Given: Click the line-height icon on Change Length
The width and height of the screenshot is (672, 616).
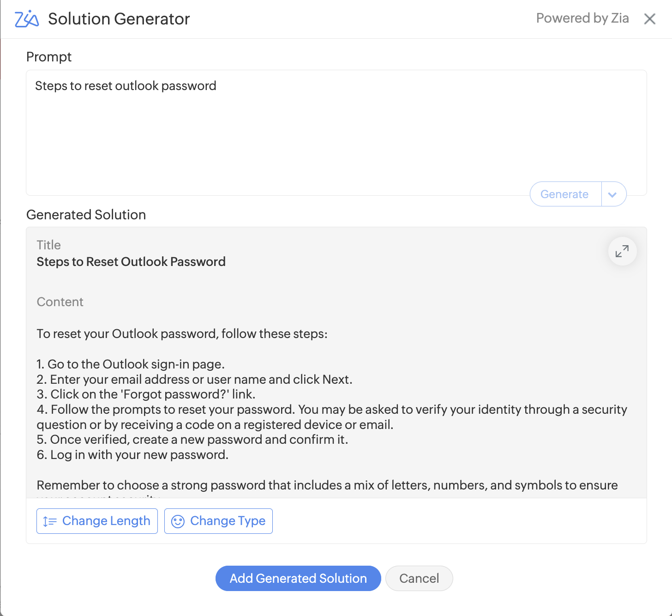Looking at the screenshot, I should (49, 521).
